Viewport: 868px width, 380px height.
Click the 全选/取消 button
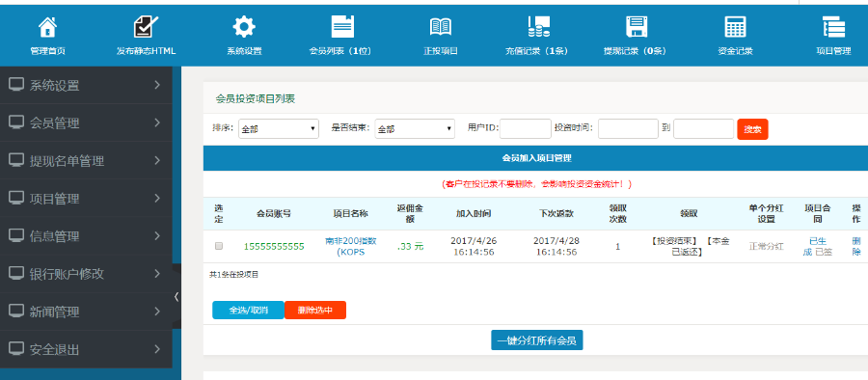click(x=248, y=311)
